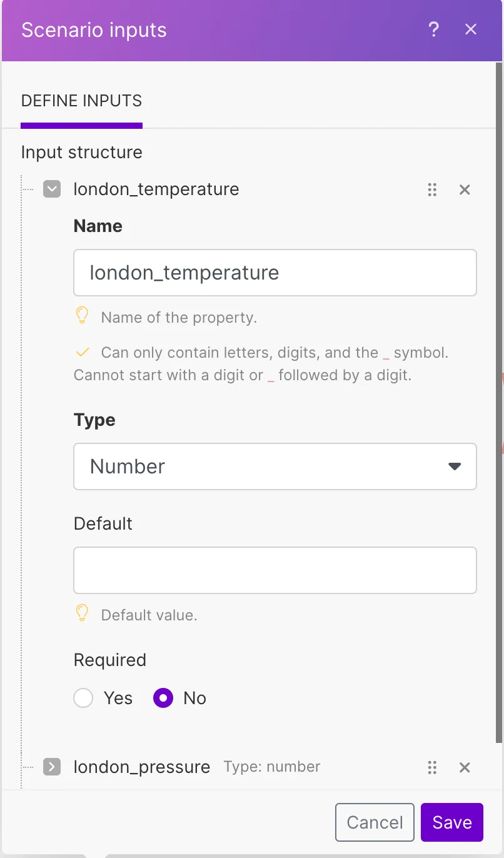The height and width of the screenshot is (858, 504).
Task: Expand the london_pressure item
Action: pos(52,767)
